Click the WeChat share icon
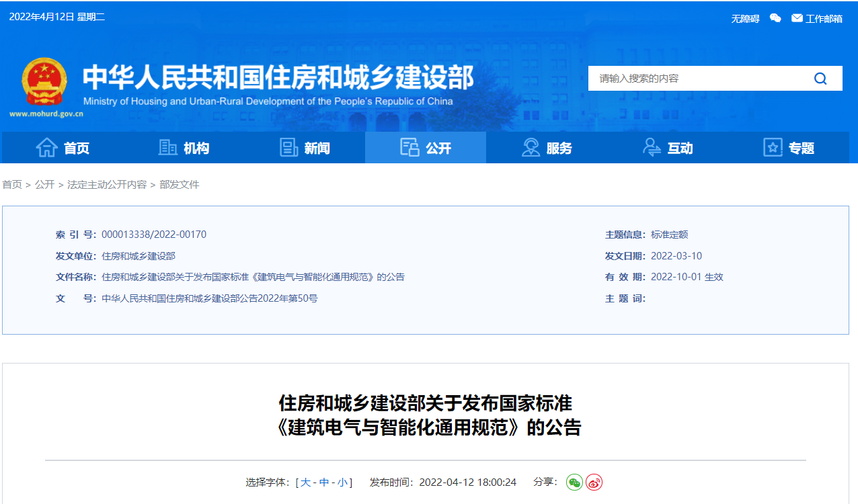 [x=574, y=482]
